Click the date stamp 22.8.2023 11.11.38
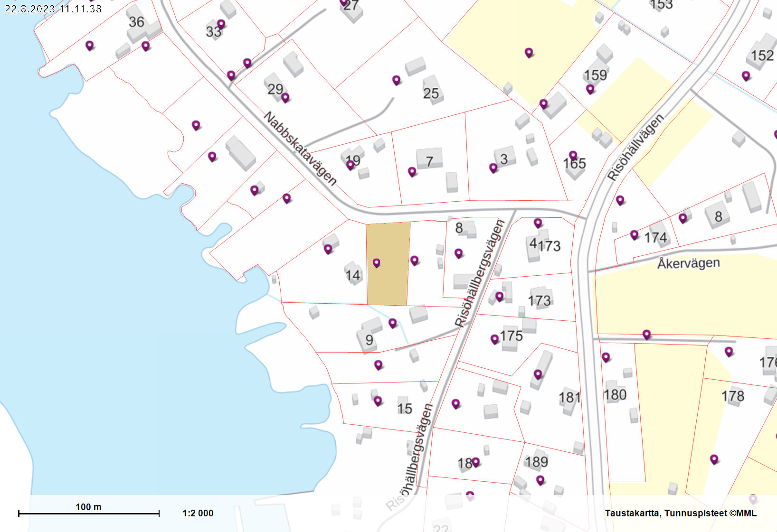 click(x=53, y=9)
